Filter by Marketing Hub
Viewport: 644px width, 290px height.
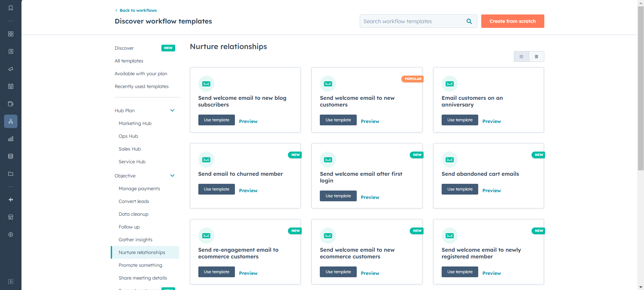point(135,123)
